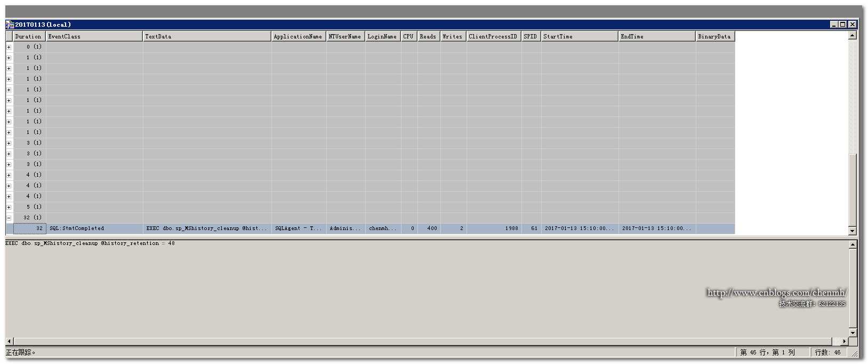Close the 20170113 (local) trace window
The width and height of the screenshot is (868, 364).
852,25
